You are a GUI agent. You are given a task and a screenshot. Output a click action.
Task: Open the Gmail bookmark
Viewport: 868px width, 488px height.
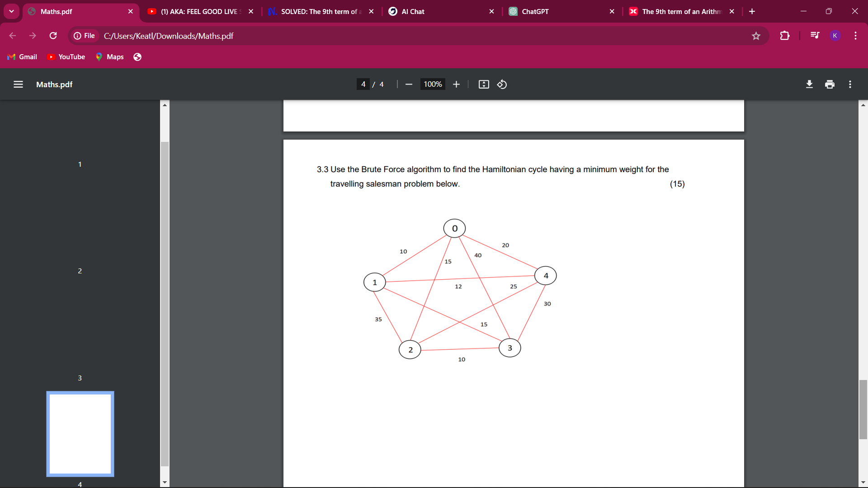point(22,56)
